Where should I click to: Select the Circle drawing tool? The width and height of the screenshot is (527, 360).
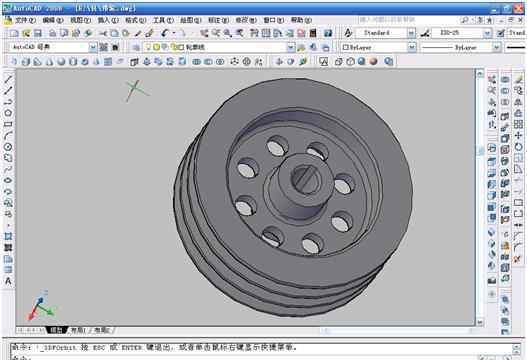pos(8,147)
